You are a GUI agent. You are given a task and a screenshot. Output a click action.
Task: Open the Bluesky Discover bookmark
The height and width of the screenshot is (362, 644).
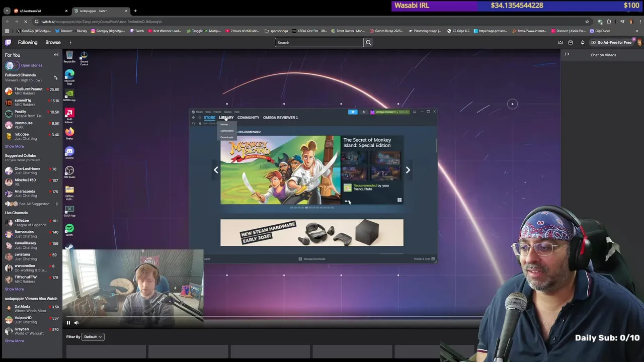70,31
